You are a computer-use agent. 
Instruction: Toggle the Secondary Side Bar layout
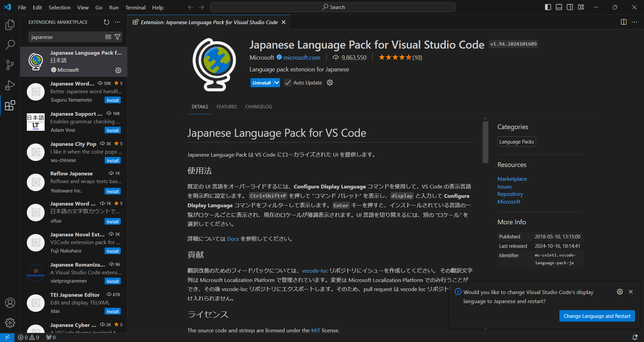click(570, 7)
